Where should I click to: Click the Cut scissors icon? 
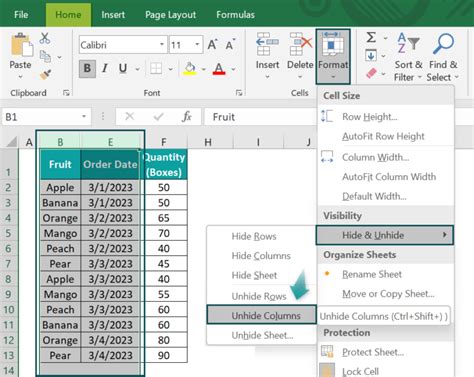tap(45, 38)
